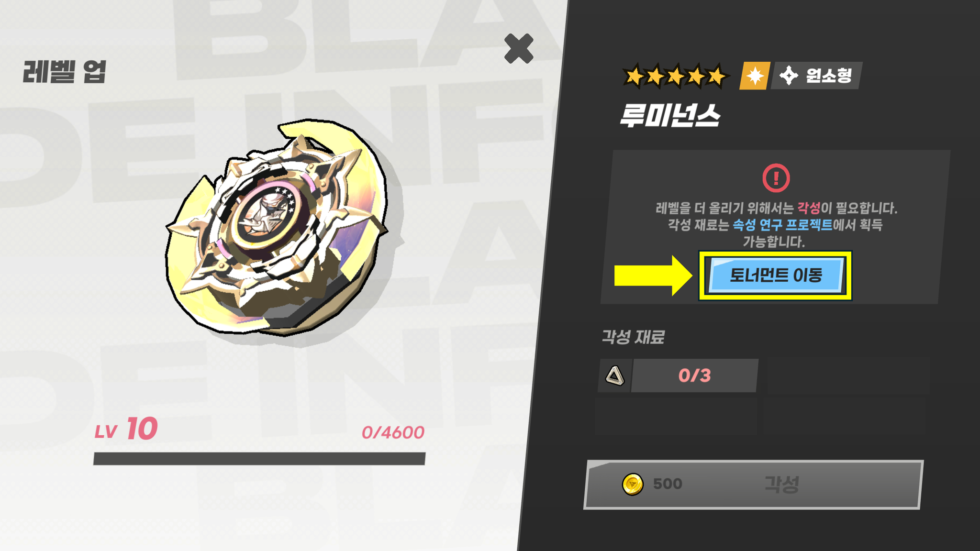Tap the 루미넌스 name title
Viewport: 980px width, 551px height.
click(x=670, y=115)
